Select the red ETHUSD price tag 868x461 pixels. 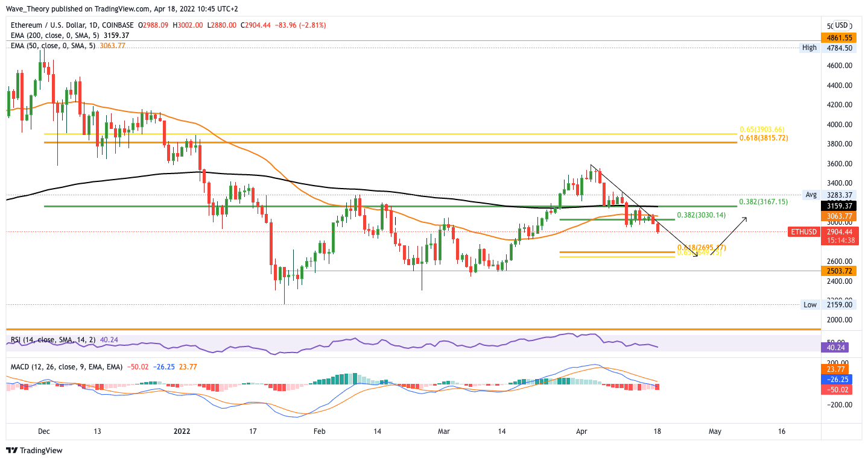[804, 232]
